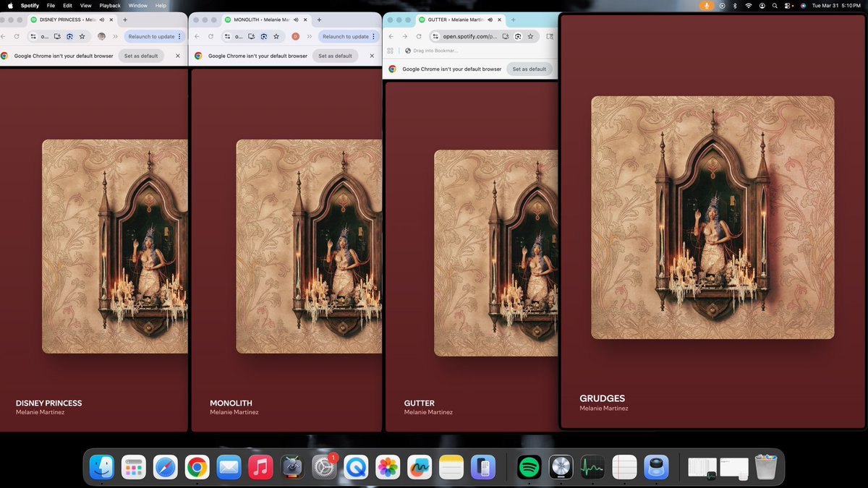The image size is (868, 488).
Task: Open site settings in the DISNEY PRINCESS window
Action: click(x=33, y=36)
